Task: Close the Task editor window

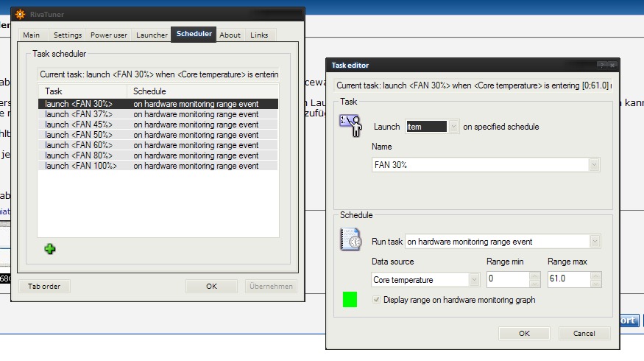Action: [x=612, y=65]
